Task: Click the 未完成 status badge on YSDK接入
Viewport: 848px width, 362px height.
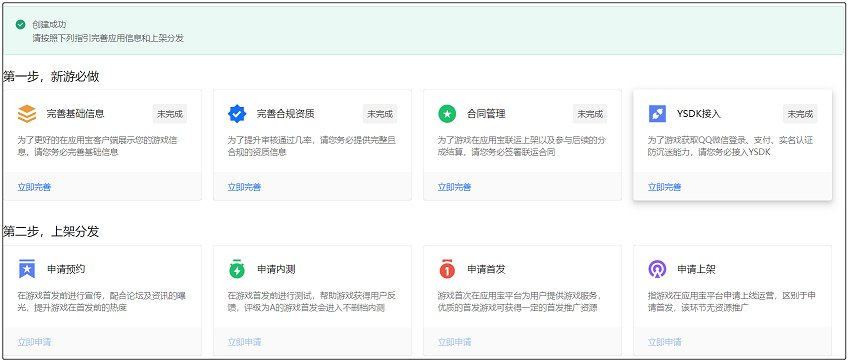Action: [800, 114]
